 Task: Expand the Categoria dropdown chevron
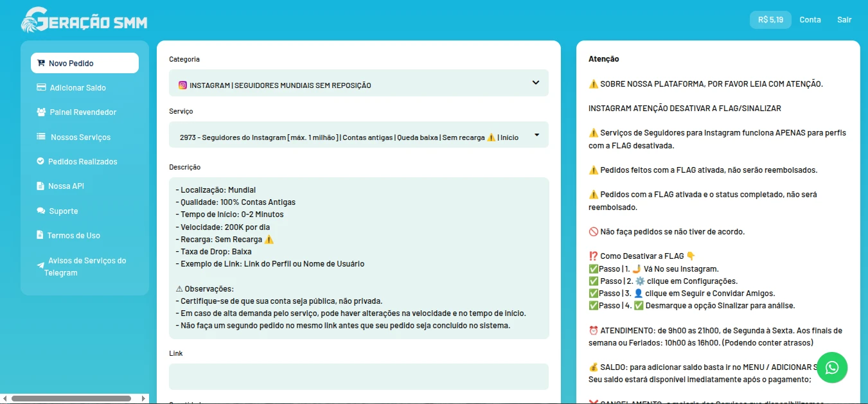536,82
